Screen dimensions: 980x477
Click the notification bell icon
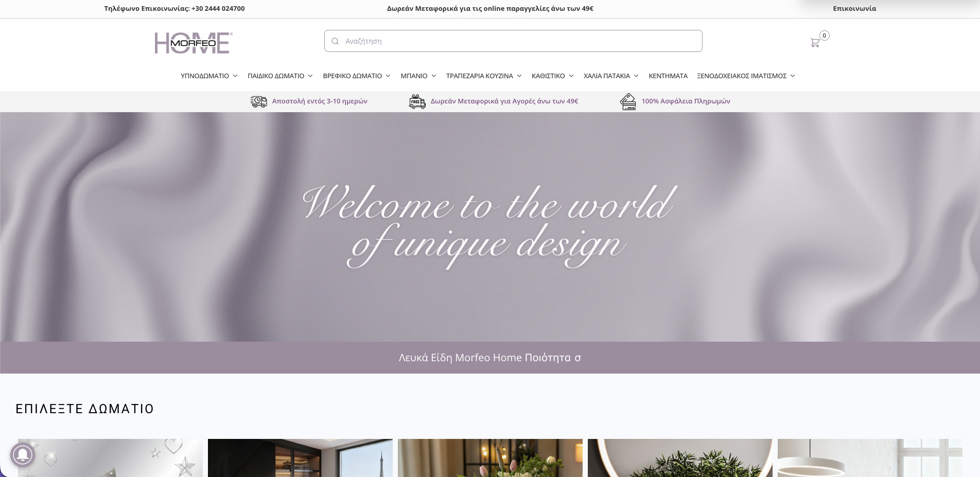tap(23, 455)
